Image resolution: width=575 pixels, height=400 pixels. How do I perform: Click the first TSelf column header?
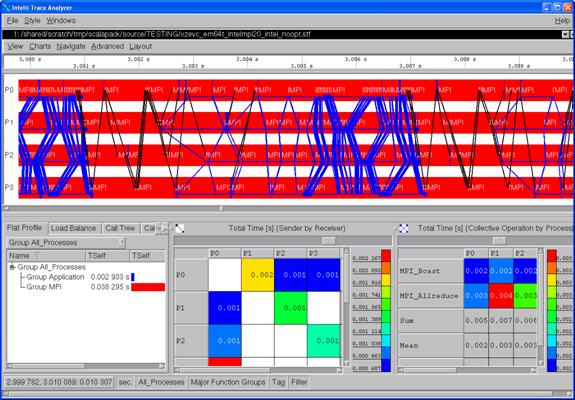[x=108, y=256]
